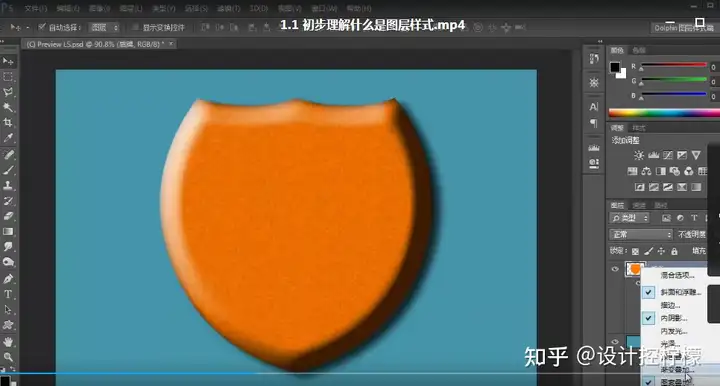Select the Eyedropper tool

[8, 138]
